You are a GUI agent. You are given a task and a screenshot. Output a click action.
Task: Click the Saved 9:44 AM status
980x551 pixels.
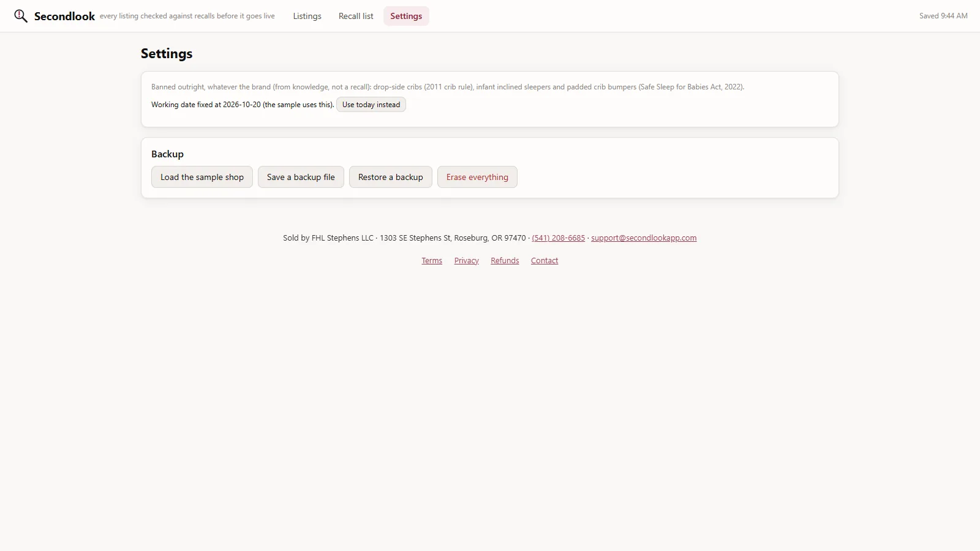[943, 16]
